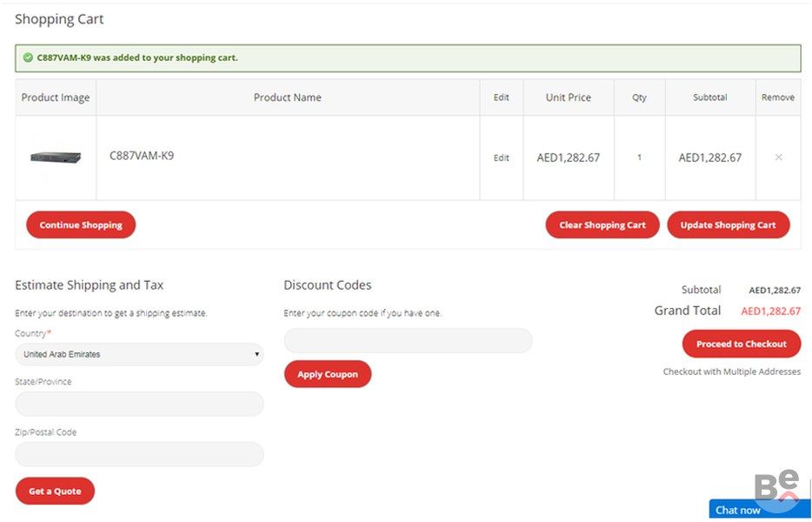Open the C887VAM-K9 product name link
Viewport: 812px width, 522px height.
(x=141, y=156)
